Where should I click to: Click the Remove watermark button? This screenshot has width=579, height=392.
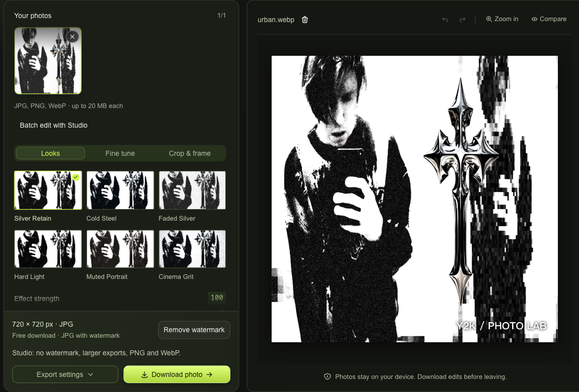[x=194, y=330]
